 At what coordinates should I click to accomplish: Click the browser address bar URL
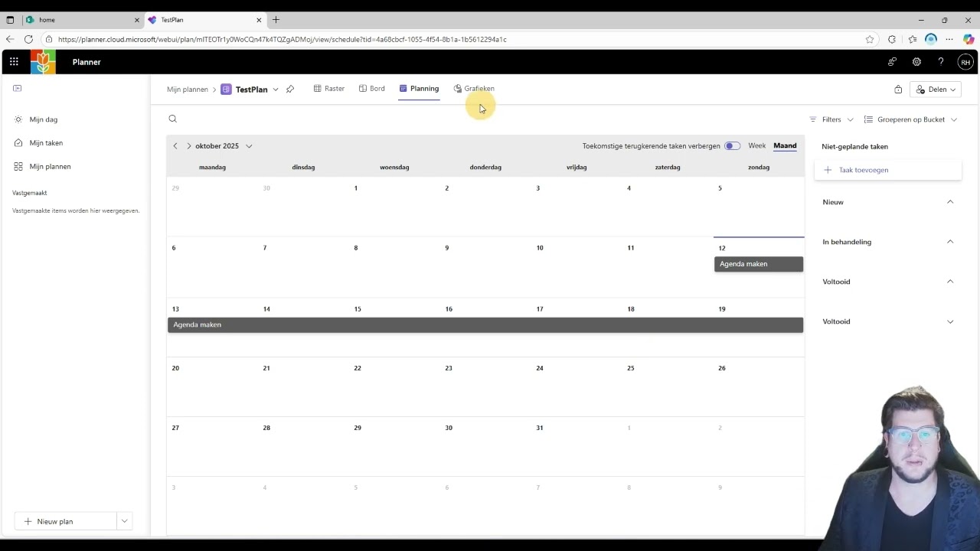point(283,39)
